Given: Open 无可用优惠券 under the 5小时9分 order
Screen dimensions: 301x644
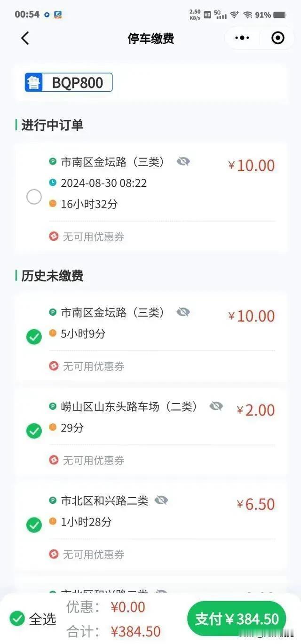Looking at the screenshot, I should tap(94, 366).
